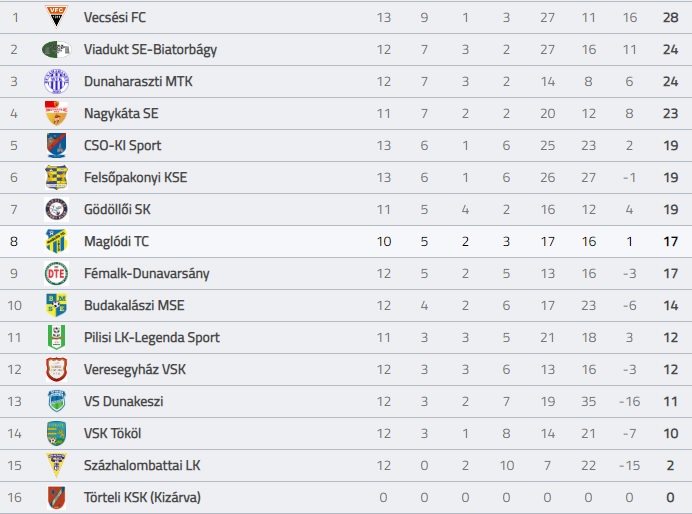Click the VSK Tököl crest icon
This screenshot has height=514, width=692.
[x=56, y=433]
